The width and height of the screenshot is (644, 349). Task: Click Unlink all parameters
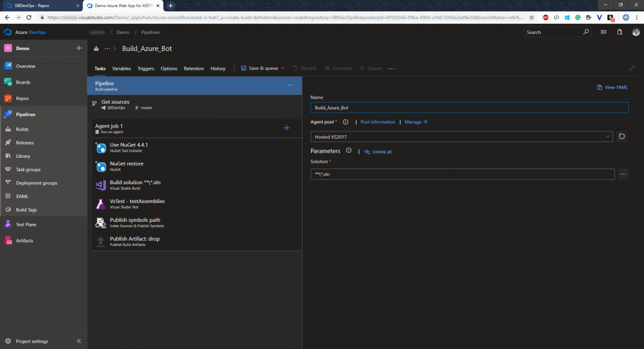[x=378, y=152]
